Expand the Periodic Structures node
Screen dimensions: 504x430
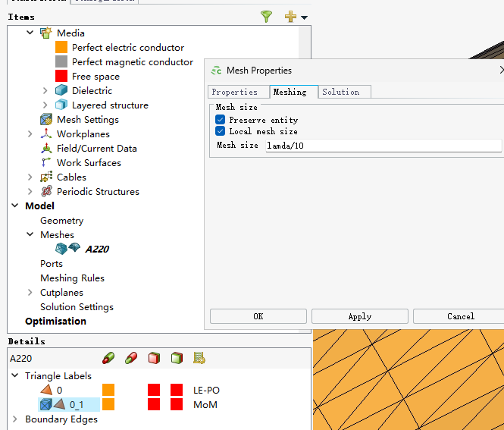coord(30,191)
